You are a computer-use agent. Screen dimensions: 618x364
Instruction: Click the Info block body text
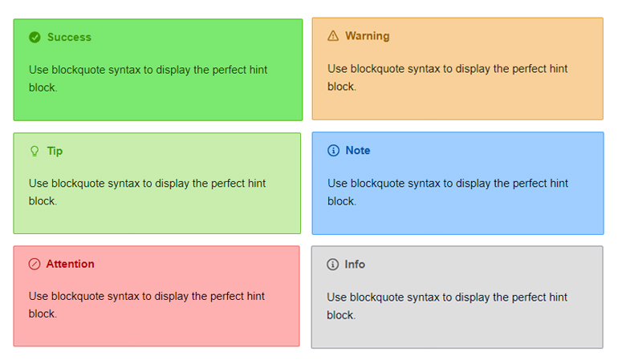(447, 298)
